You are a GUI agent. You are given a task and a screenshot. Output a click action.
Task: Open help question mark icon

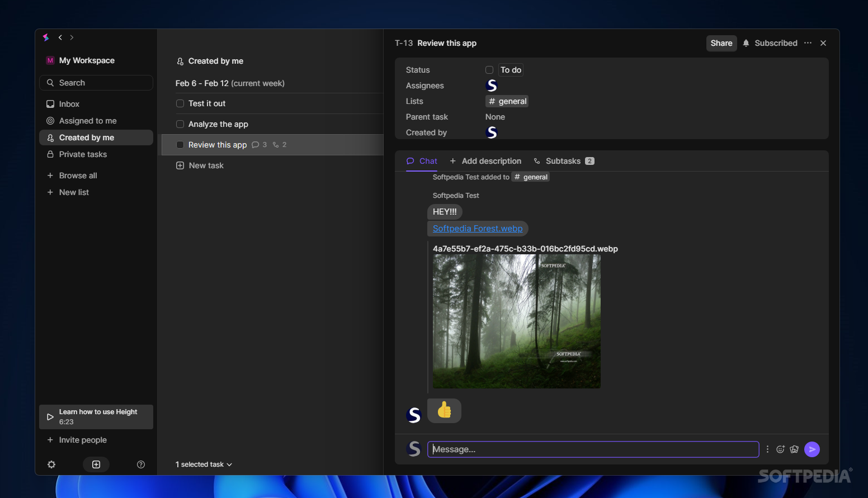coord(141,464)
